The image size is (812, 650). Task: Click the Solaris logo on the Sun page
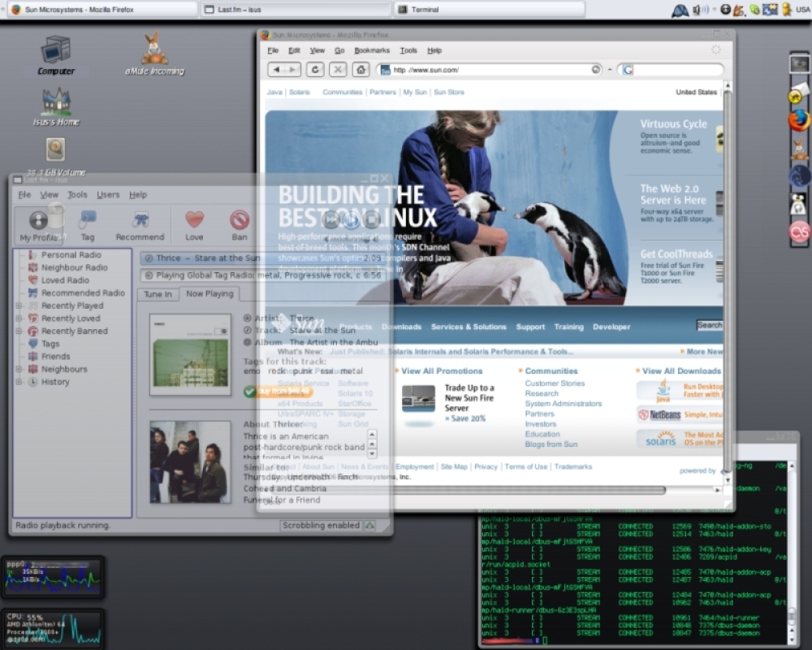[x=661, y=440]
